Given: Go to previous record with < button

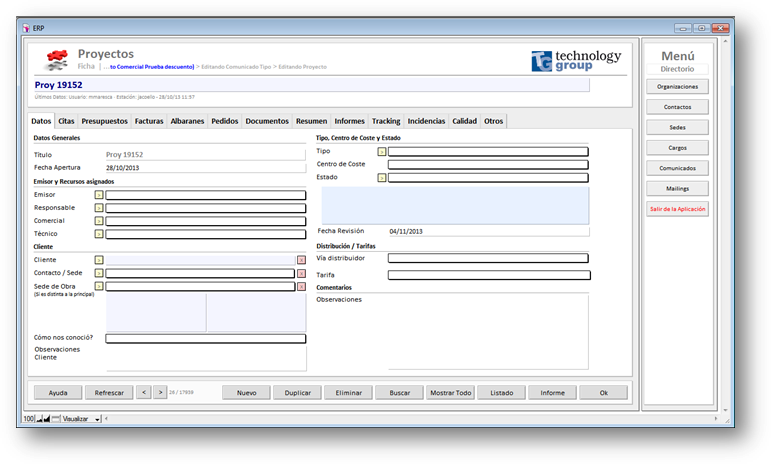Looking at the screenshot, I should pyautogui.click(x=143, y=393).
